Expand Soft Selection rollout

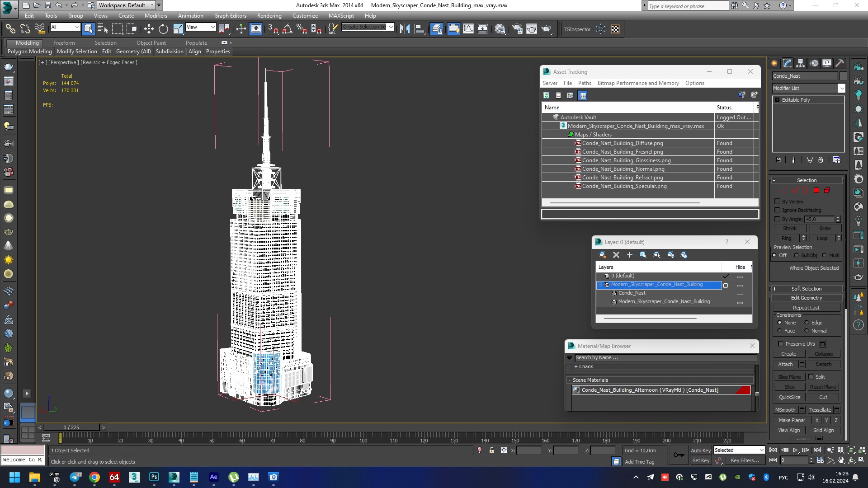coord(807,289)
